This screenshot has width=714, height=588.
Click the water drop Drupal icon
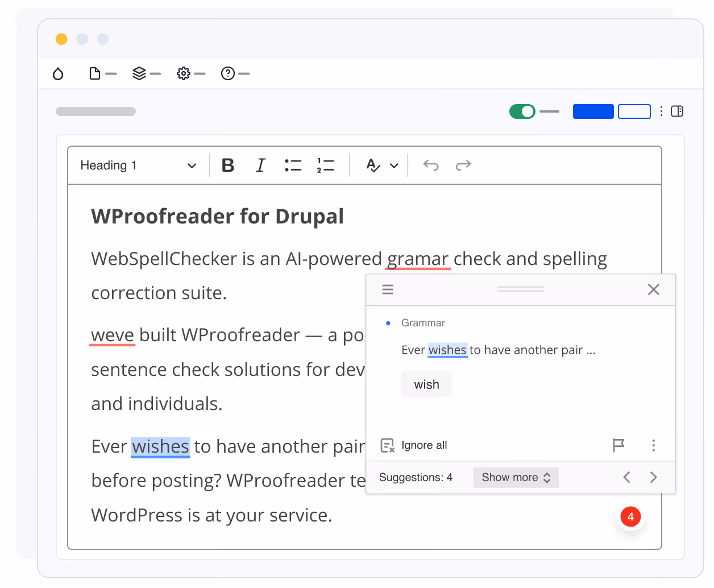point(57,73)
